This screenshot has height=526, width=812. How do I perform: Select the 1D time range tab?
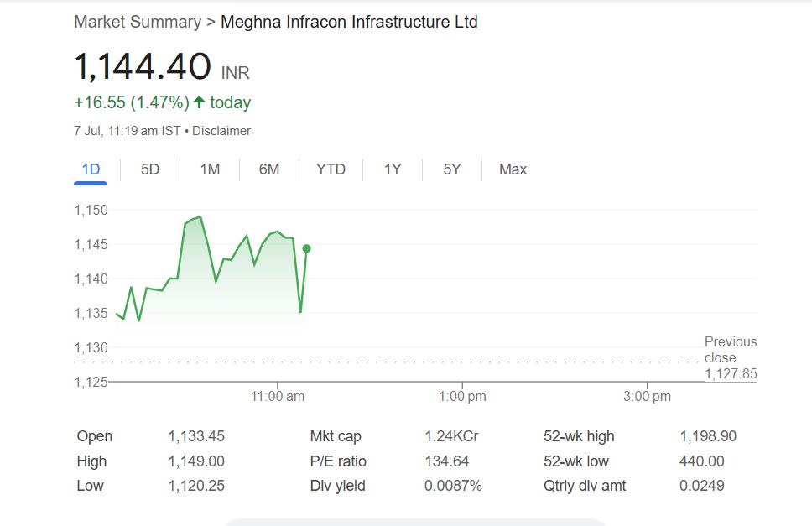point(91,169)
